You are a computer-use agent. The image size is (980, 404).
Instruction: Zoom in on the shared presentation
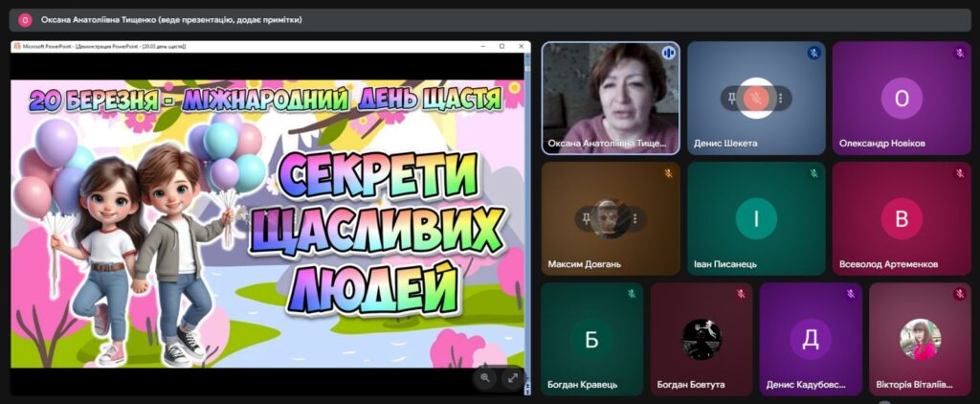point(485,378)
